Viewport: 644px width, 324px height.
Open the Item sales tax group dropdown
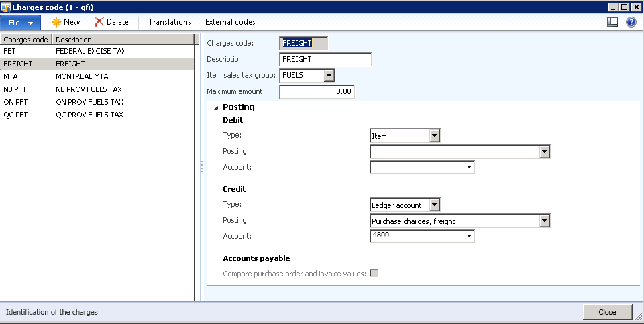(329, 76)
